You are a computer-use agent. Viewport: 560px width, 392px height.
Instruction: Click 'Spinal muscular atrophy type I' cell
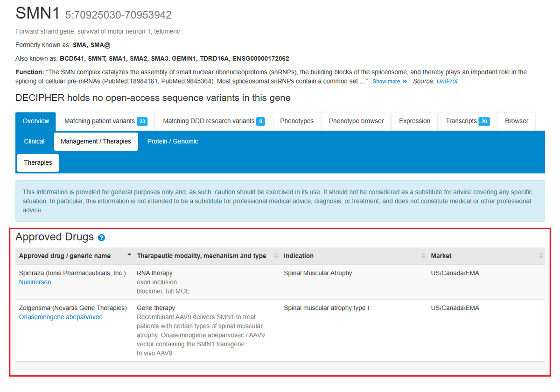[326, 308]
